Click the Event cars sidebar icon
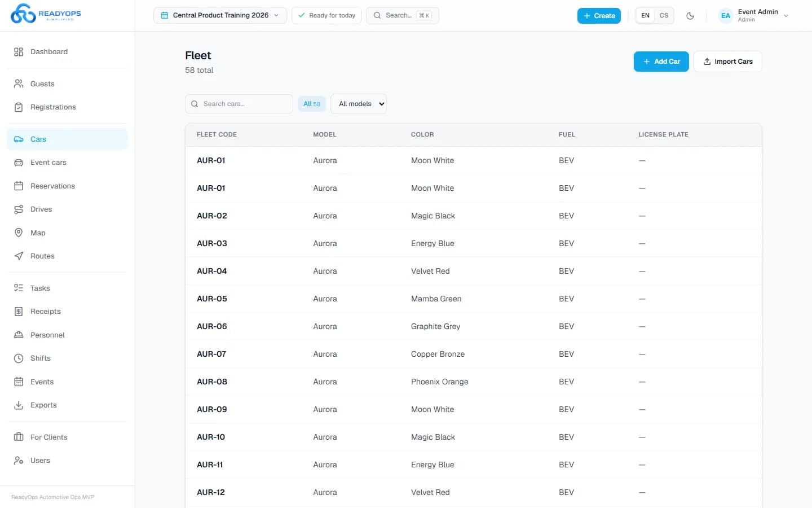The width and height of the screenshot is (812, 508). [x=19, y=163]
